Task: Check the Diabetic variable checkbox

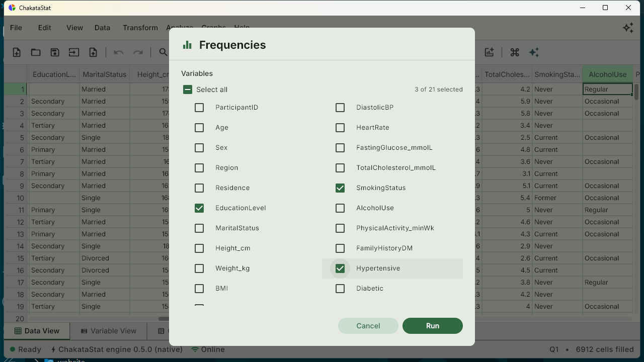Action: 340,288
